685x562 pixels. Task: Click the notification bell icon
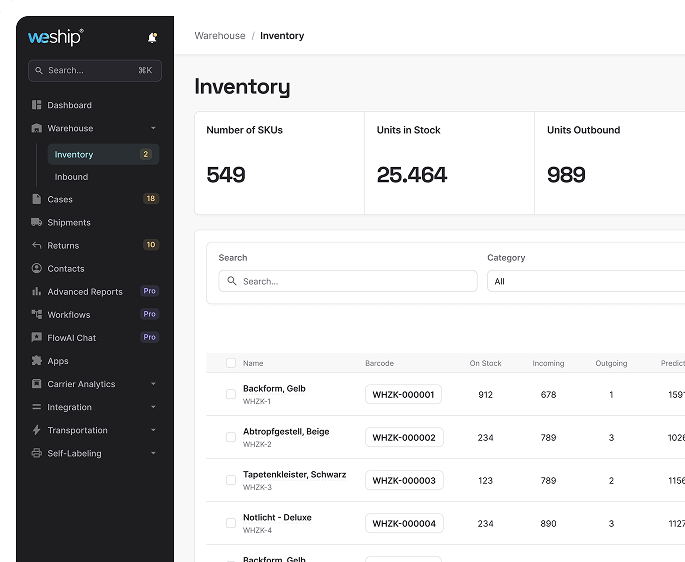[x=152, y=38]
